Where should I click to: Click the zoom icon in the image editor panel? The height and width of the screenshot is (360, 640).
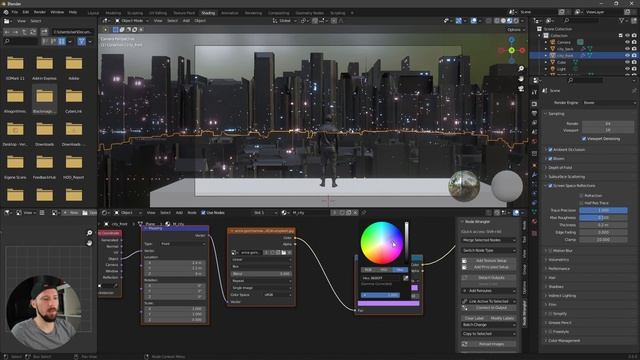89,233
